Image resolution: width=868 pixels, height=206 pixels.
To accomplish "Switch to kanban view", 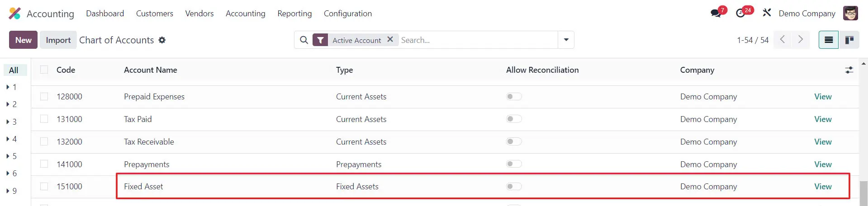I will (x=849, y=40).
